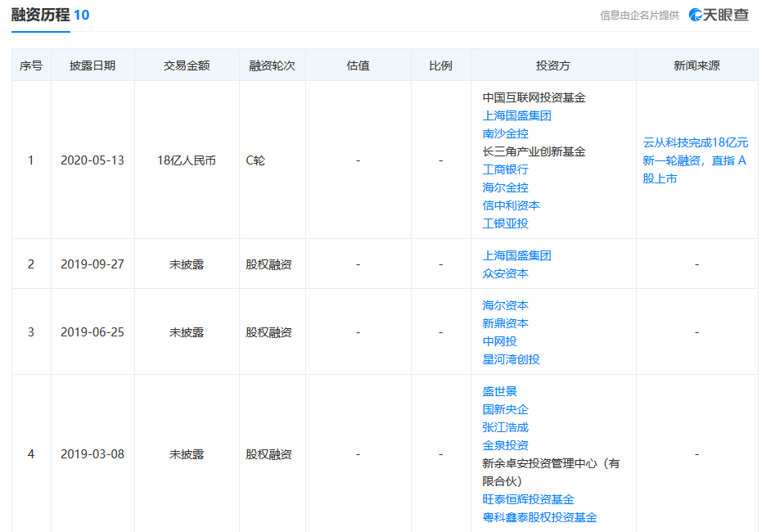This screenshot has width=762, height=532.
Task: Open the 信中利资本 investor link
Action: click(511, 205)
